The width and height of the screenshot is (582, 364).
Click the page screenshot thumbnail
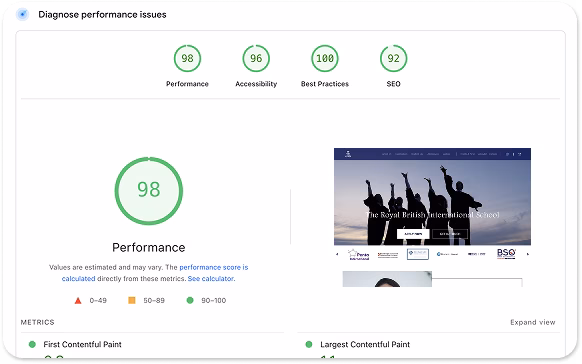pos(432,217)
